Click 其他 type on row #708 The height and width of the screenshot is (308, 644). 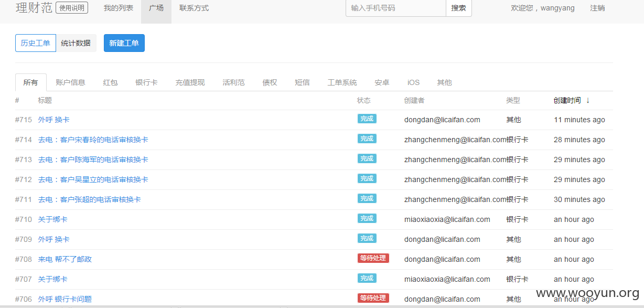point(513,259)
